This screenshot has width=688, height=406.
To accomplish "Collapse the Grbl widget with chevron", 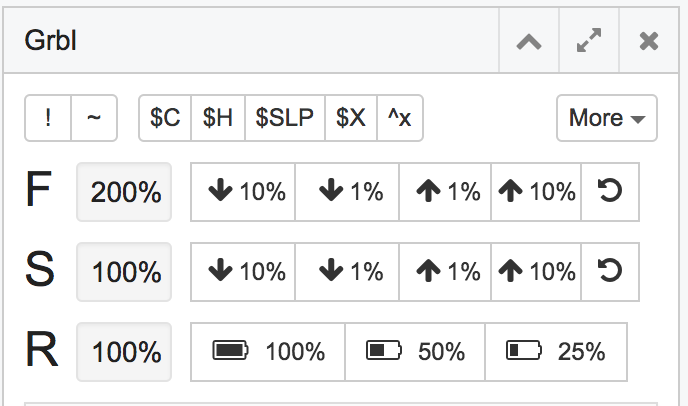I will [x=528, y=42].
